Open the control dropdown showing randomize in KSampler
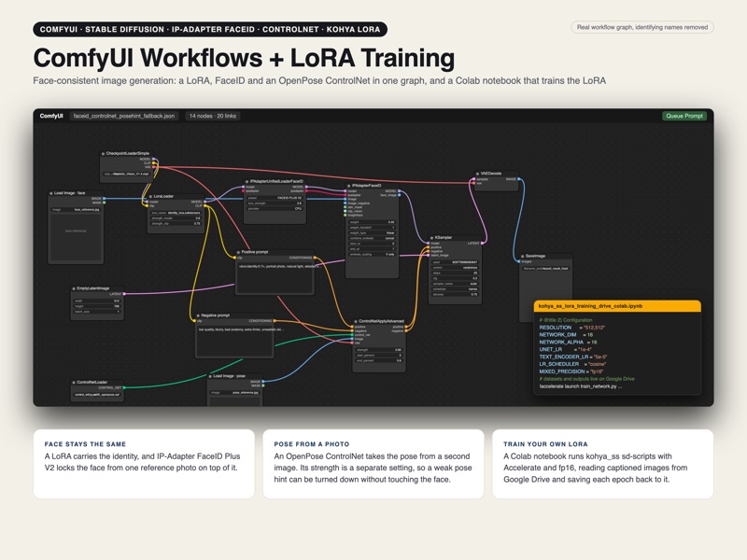The image size is (747, 560). [455, 268]
